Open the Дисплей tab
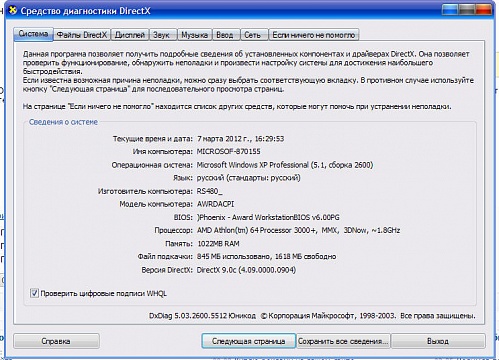The height and width of the screenshot is (360, 499). [x=130, y=35]
